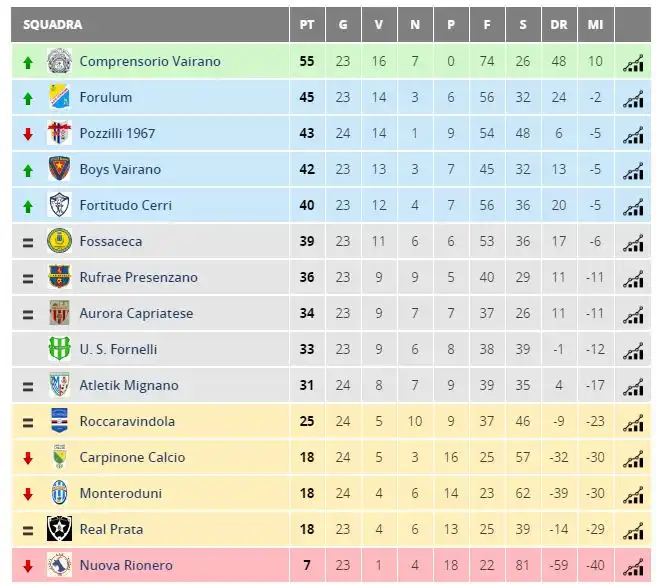Screen dimensions: 656x584
Task: Click the Fossaceca yellow round crest
Action: pos(59,241)
